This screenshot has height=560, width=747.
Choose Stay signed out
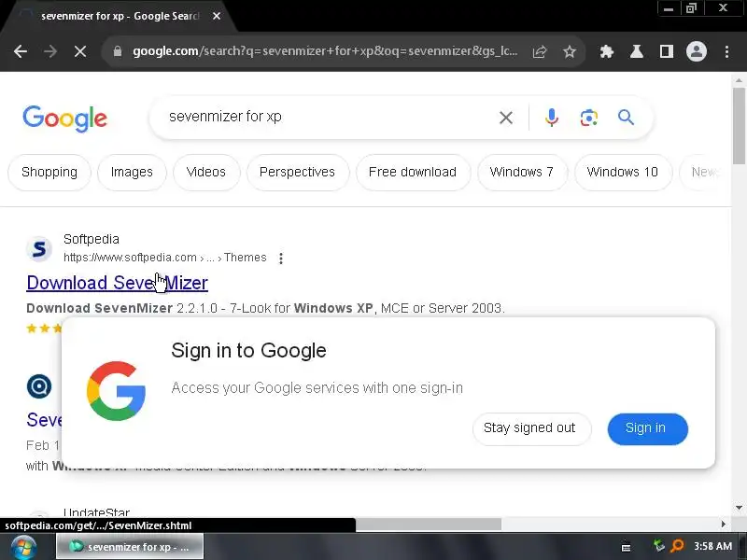pos(531,428)
